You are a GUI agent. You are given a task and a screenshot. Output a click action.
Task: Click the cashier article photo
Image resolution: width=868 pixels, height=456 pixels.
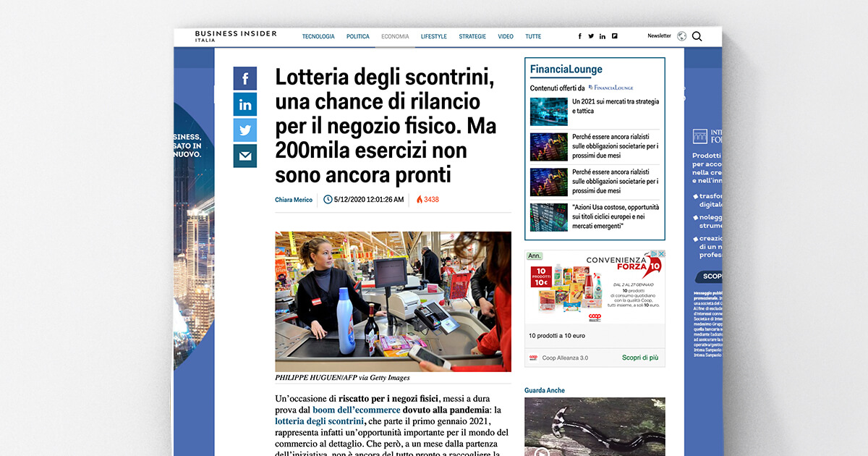(x=393, y=301)
